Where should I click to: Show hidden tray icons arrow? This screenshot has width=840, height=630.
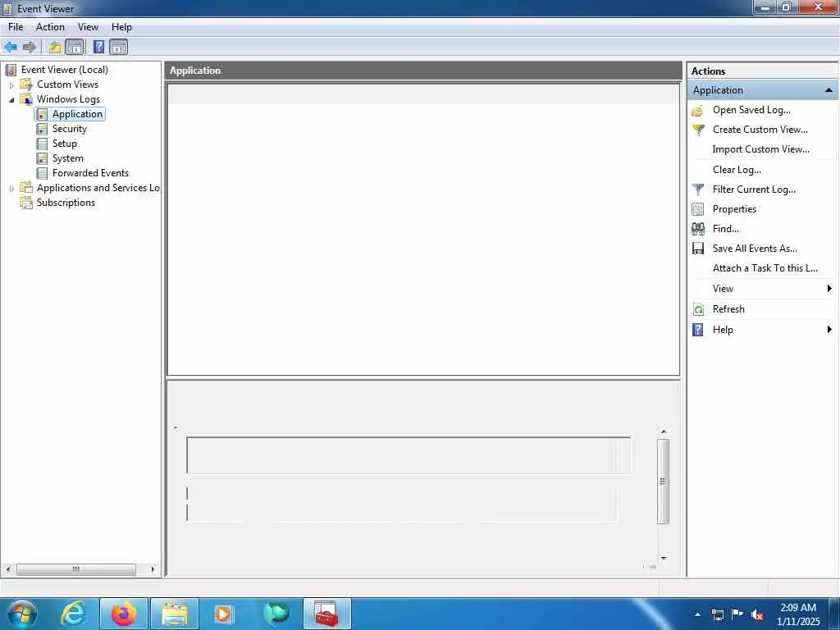(x=697, y=615)
